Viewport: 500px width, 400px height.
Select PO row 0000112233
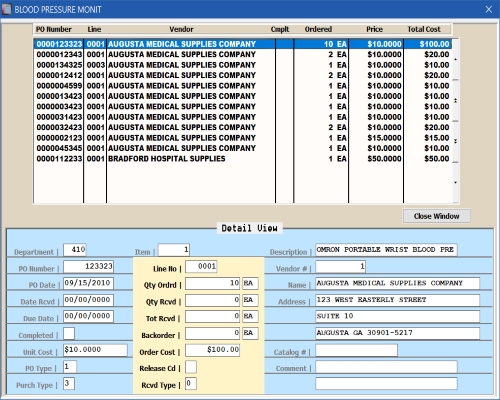coord(243,159)
